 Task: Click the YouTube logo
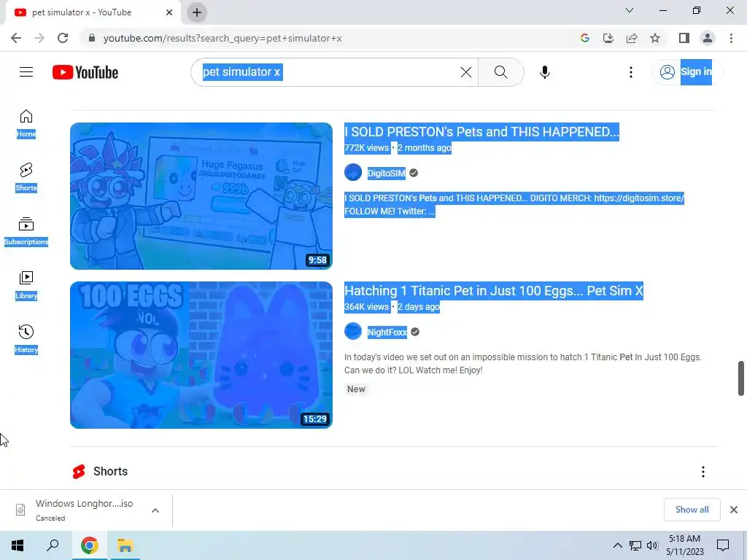[x=85, y=72]
